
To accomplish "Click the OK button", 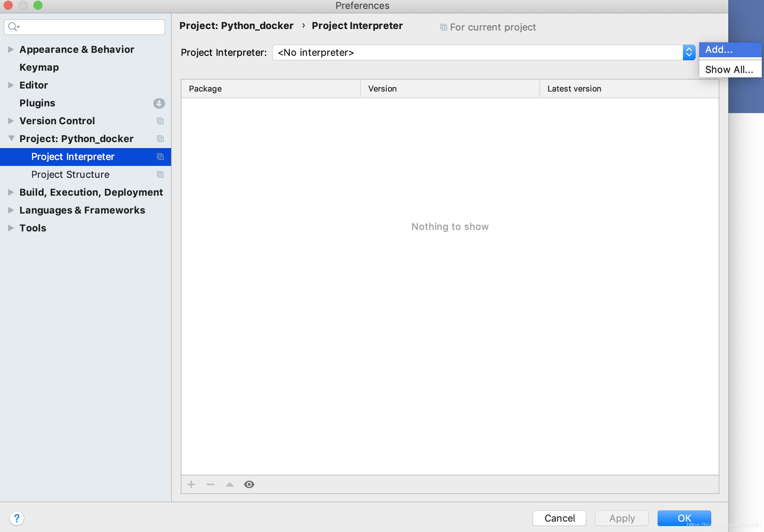I will coord(684,517).
